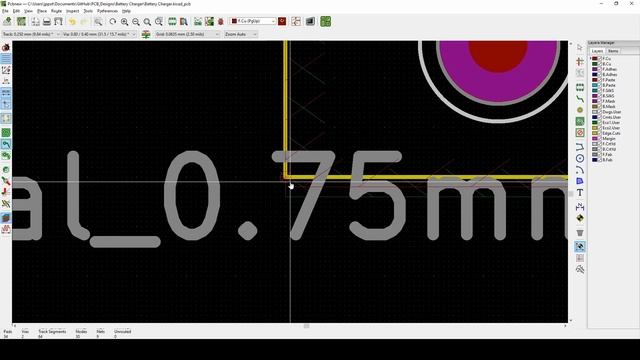Click the horizontal scrollbar thumb below canvas
Screen dimensions: 640x360
[x=307, y=326]
